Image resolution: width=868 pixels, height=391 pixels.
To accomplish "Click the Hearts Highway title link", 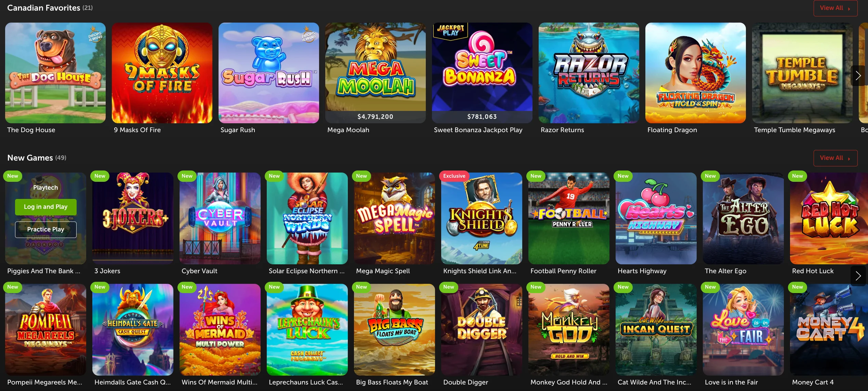I will tap(642, 271).
